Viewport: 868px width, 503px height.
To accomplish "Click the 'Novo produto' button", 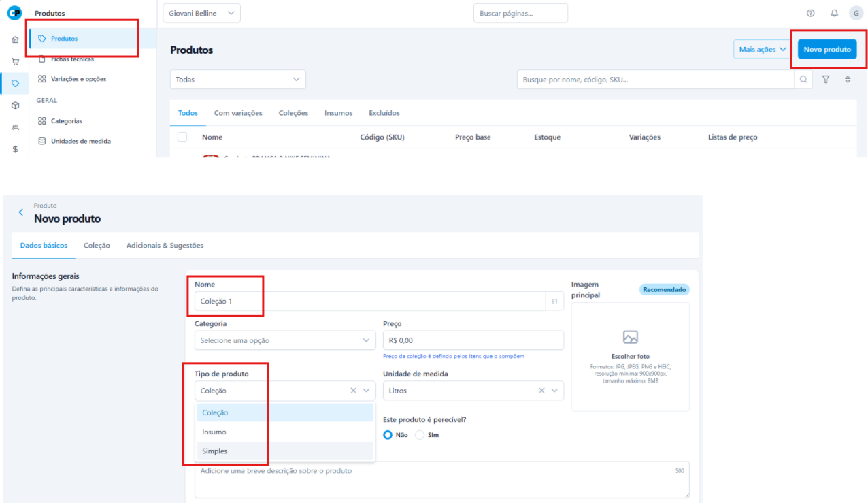I will 827,50.
